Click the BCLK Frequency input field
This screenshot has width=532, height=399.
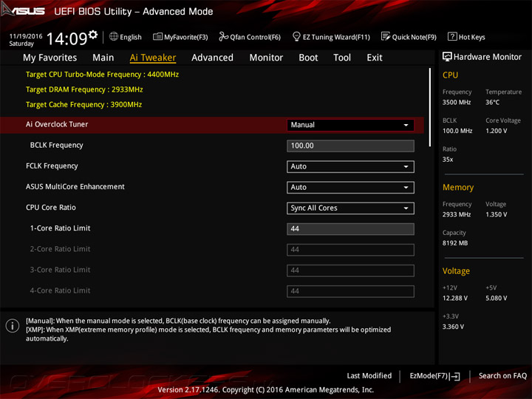350,146
